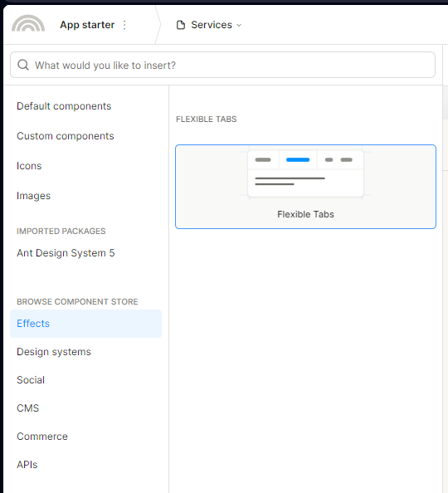The height and width of the screenshot is (493, 448).
Task: Click the IMPORTED PACKAGES section label
Action: 61,231
